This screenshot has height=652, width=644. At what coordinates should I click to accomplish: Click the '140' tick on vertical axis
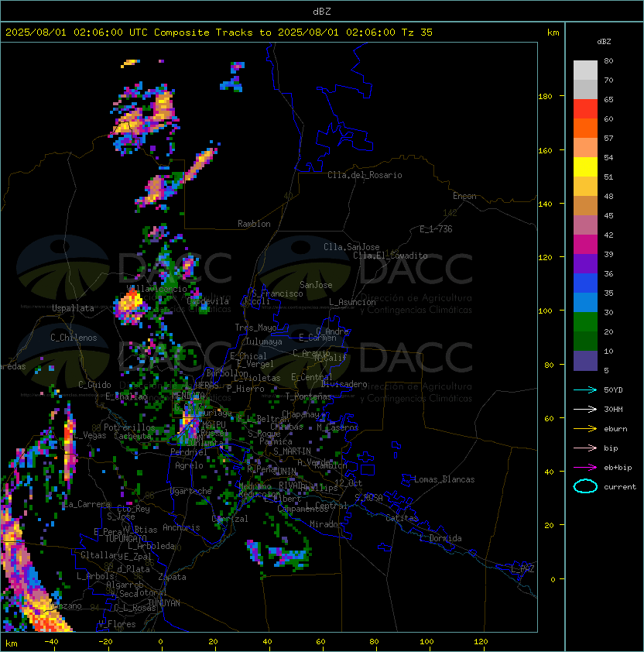pos(545,204)
